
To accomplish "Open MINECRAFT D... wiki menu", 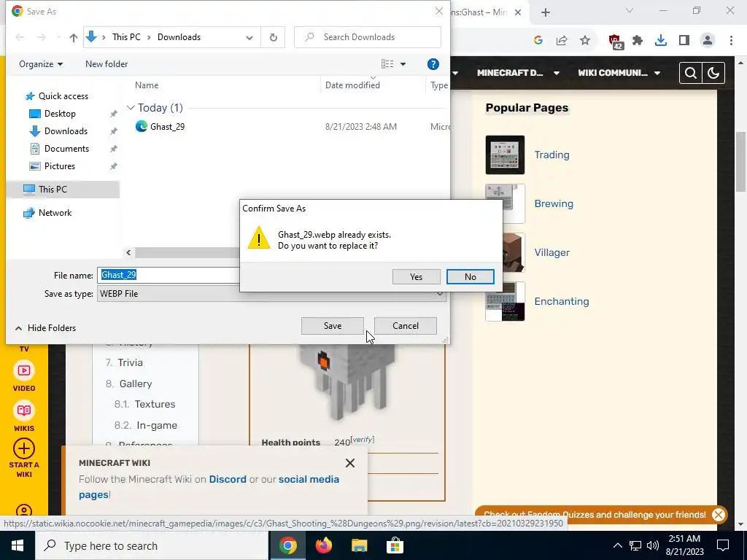I will tap(518, 73).
